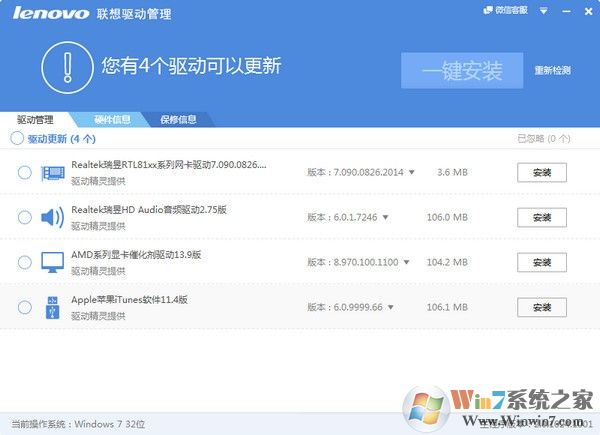Click the Realtek瑞昱RTL81xx系列网卡驱动 title
This screenshot has width=600, height=435.
point(169,165)
